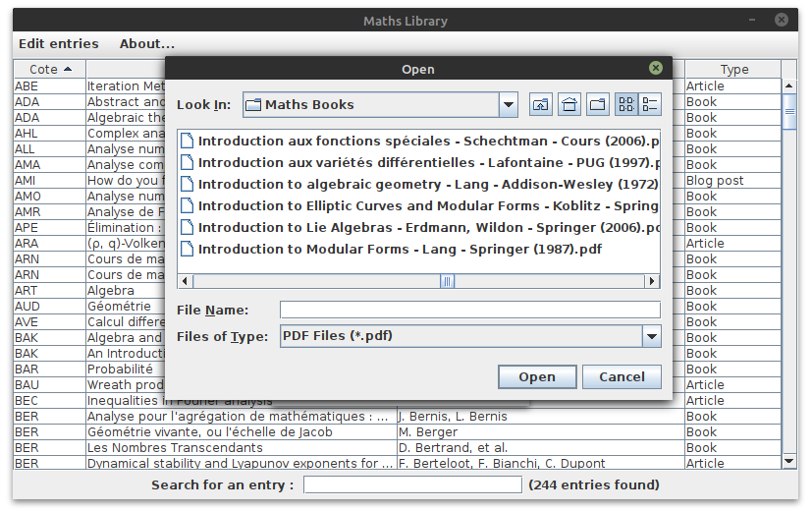Screen dimensions: 812x512
Task: Click the Create New Folder icon
Action: point(598,105)
